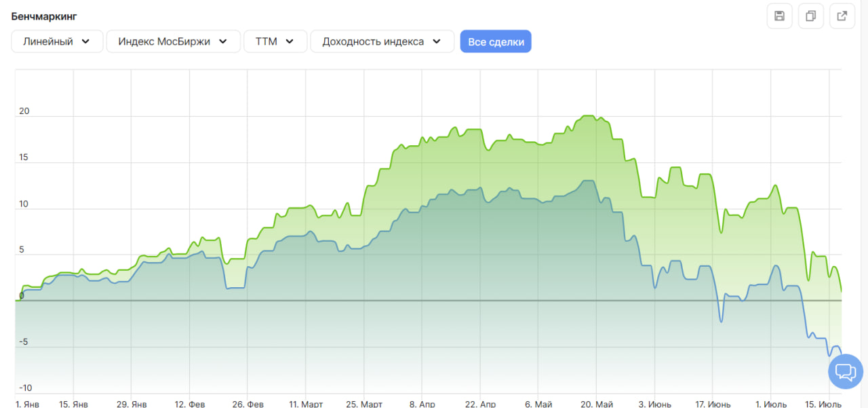Viewport: 868px width, 408px height.
Task: Click the 20. Май axis label
Action: 597,404
